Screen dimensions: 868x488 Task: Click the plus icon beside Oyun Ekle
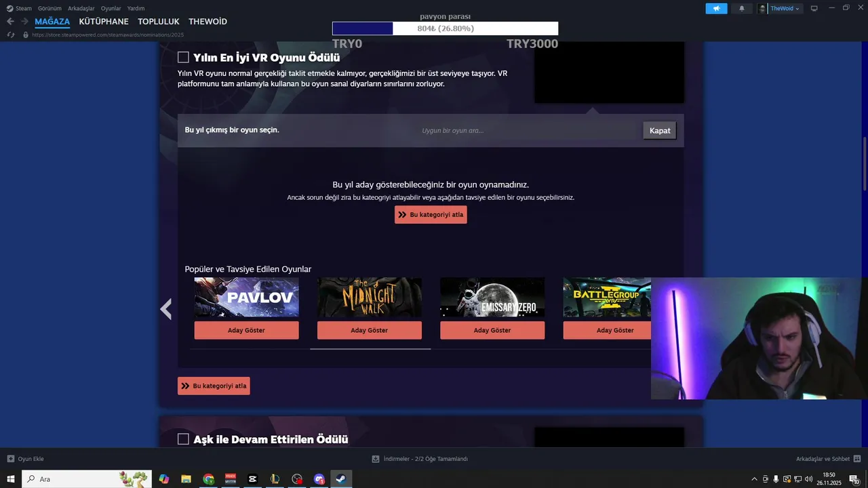(10, 459)
